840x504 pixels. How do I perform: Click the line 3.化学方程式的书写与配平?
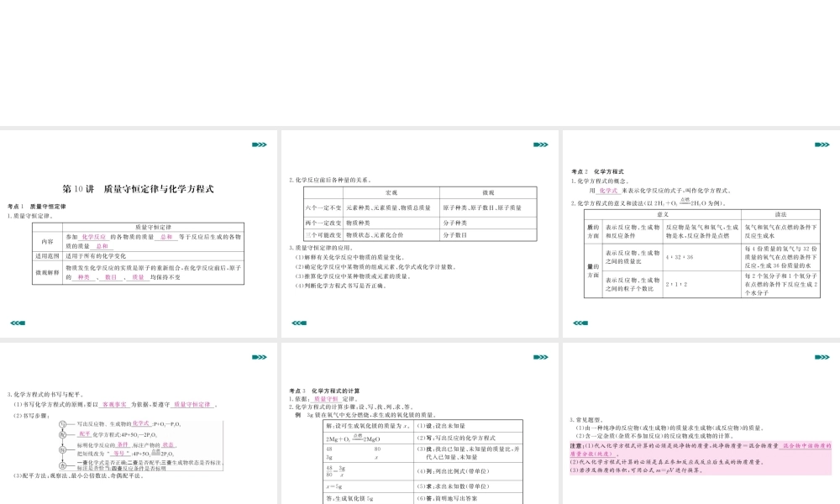(x=45, y=395)
